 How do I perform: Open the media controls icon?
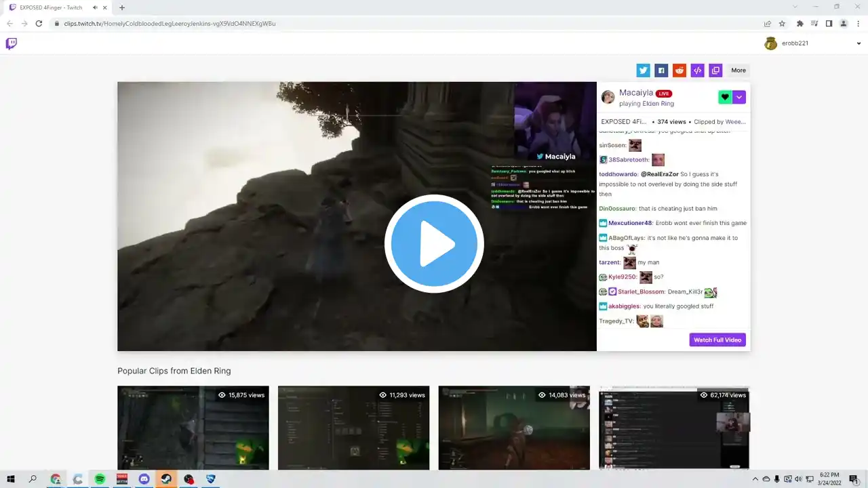pos(814,24)
